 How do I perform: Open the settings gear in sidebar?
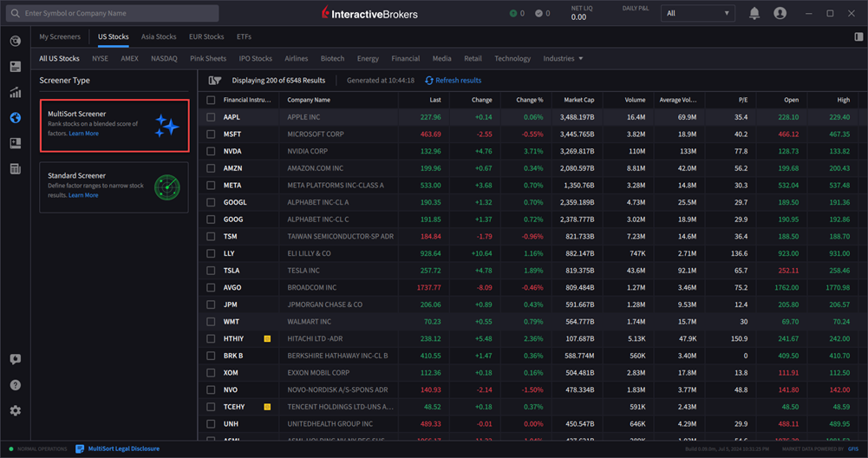[16, 410]
